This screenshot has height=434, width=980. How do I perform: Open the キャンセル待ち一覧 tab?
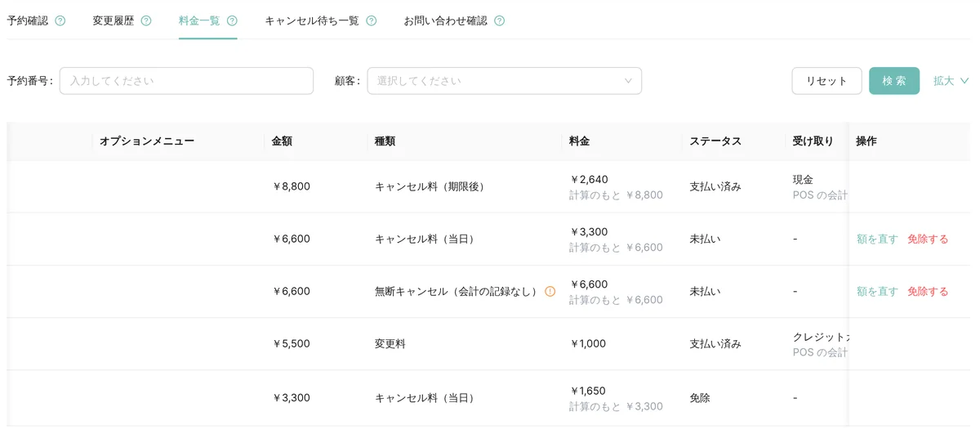pyautogui.click(x=312, y=21)
